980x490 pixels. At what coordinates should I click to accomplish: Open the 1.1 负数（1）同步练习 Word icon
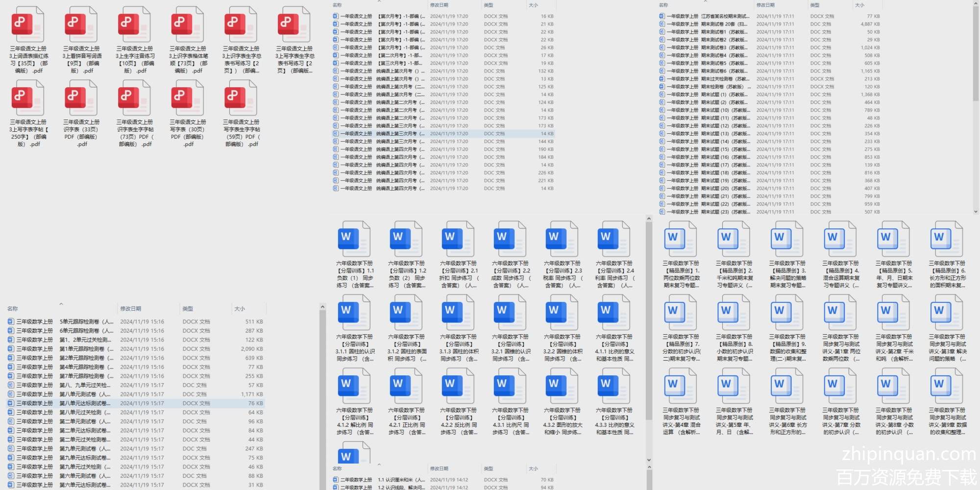tap(354, 239)
